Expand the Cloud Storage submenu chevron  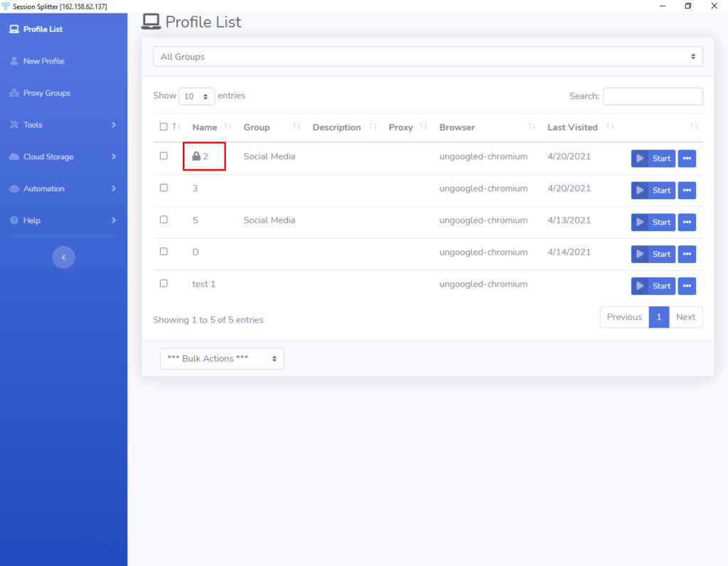click(x=114, y=156)
